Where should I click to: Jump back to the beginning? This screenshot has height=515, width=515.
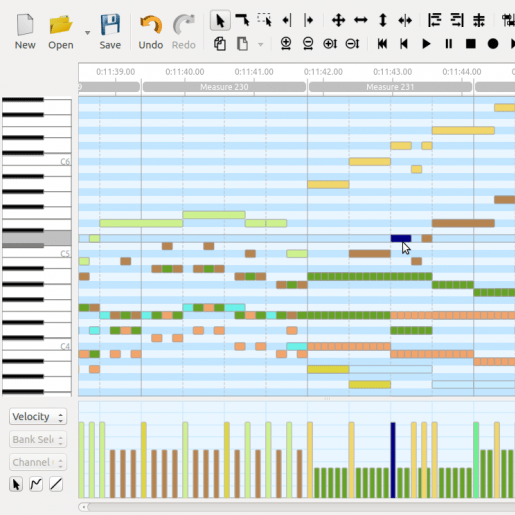click(x=382, y=44)
